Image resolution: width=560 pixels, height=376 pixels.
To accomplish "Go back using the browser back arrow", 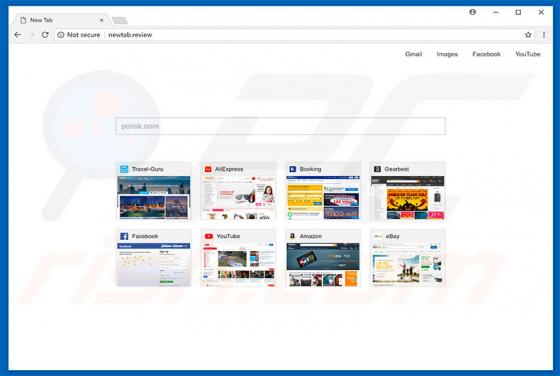I will click(17, 35).
